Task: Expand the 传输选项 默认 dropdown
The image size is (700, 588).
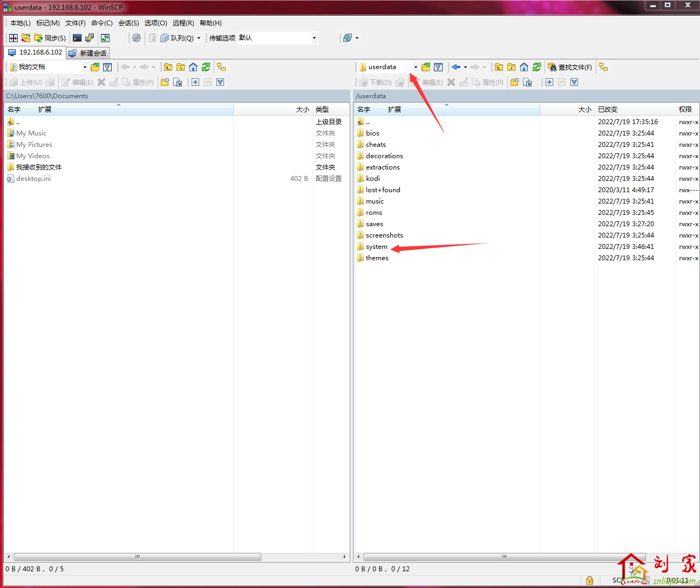Action: 314,38
